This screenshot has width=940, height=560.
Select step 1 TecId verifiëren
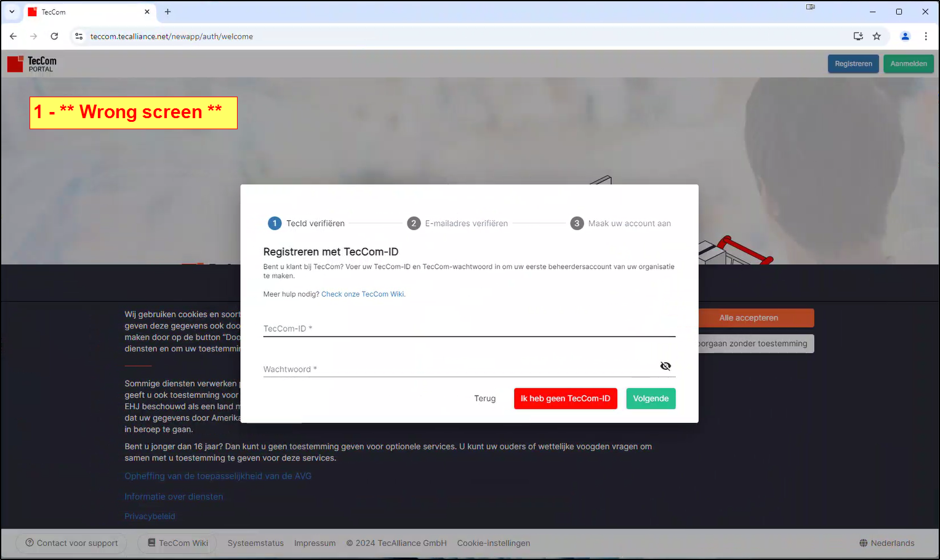pyautogui.click(x=306, y=223)
